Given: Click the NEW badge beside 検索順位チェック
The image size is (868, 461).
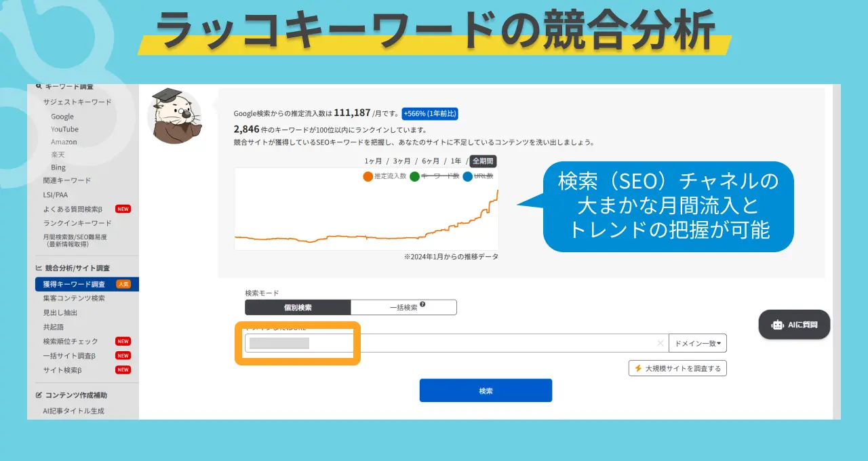Looking at the screenshot, I should point(123,342).
